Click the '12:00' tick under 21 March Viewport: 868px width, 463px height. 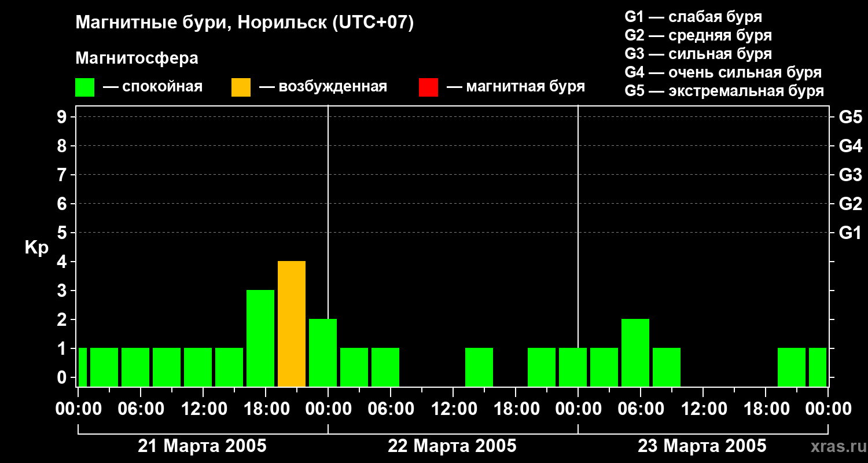203,409
